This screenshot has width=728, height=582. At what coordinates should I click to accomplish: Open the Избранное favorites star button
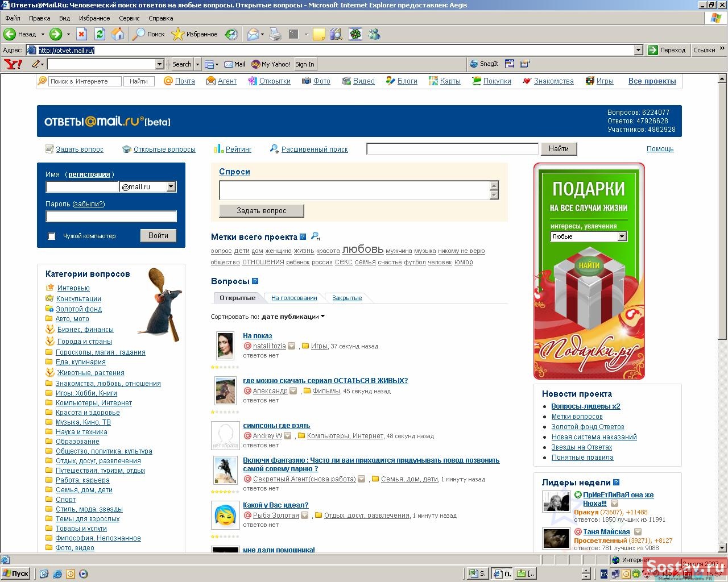[195, 34]
